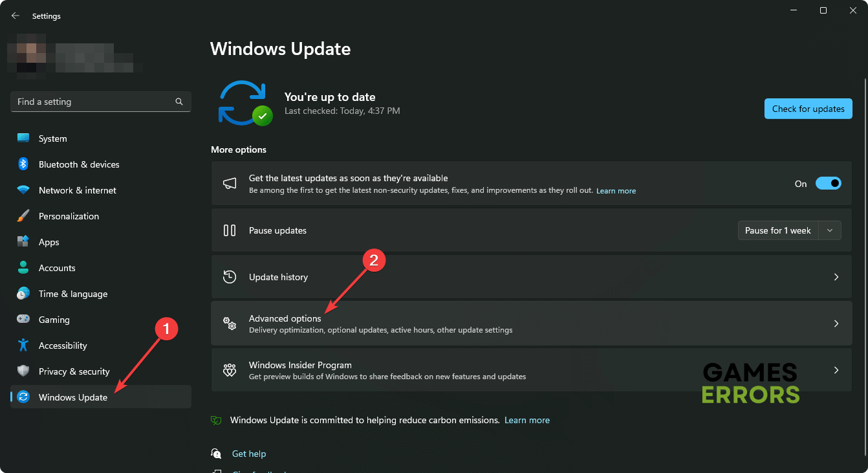Click the pause icon beside Pause updates

tap(230, 230)
